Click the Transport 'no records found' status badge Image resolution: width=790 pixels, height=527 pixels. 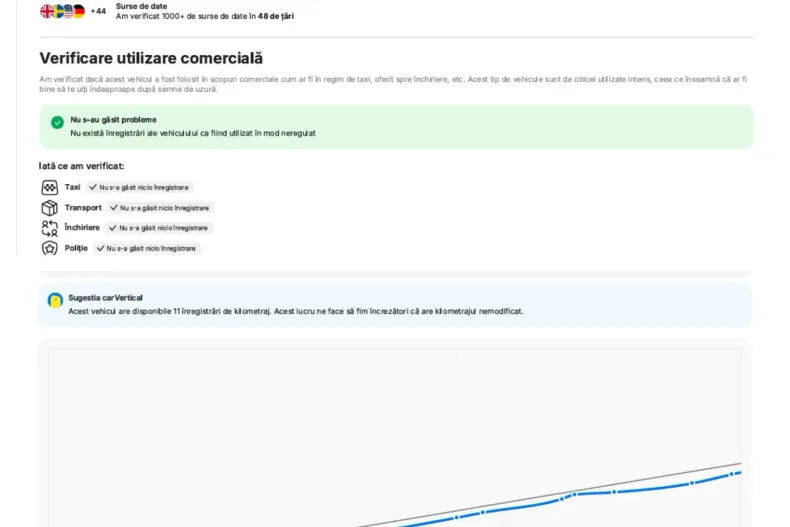coord(160,208)
